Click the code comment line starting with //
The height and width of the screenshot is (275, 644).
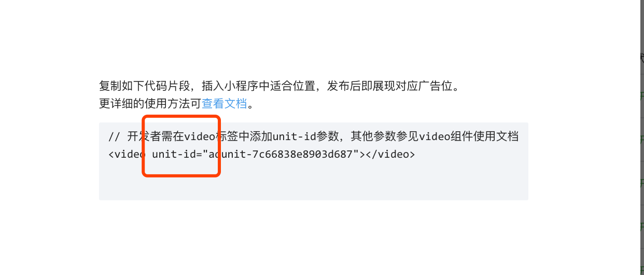click(314, 137)
